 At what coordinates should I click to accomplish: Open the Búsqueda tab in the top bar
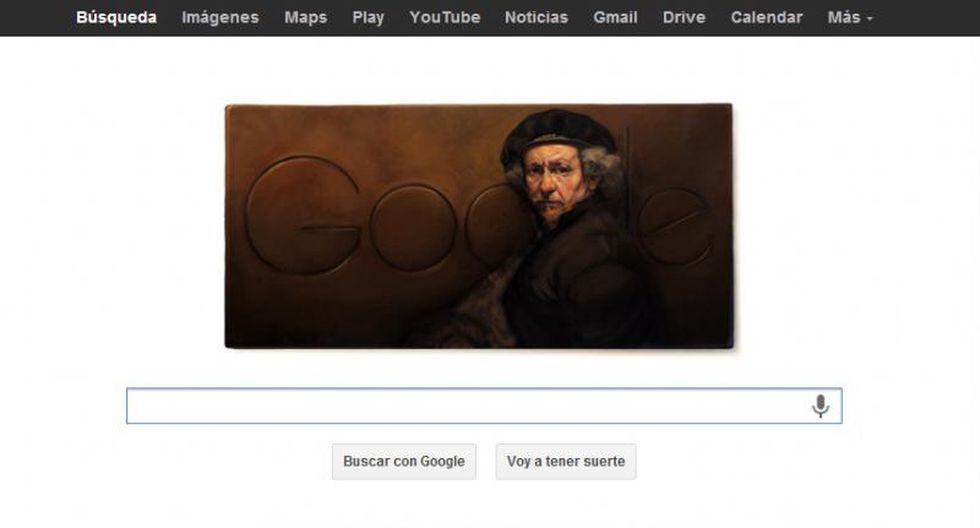point(116,17)
